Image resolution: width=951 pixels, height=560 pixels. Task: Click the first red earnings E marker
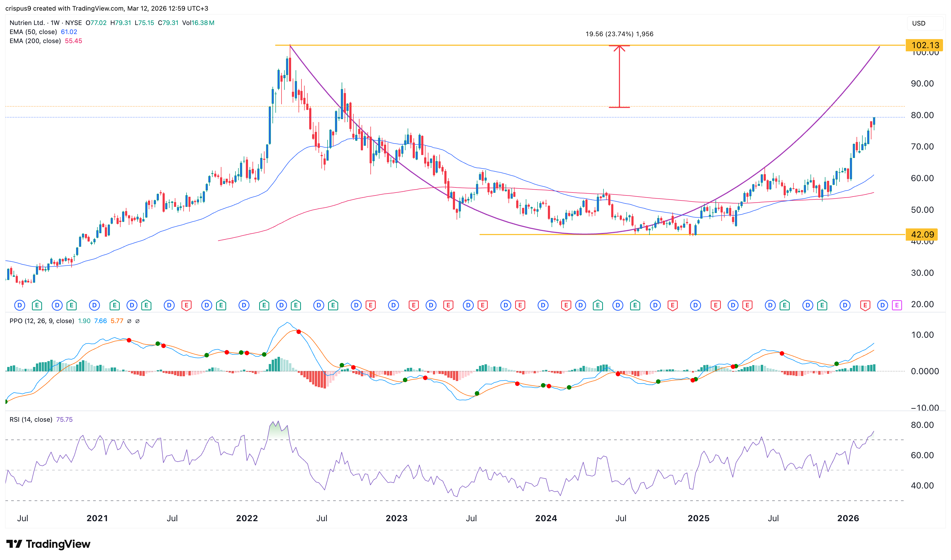[186, 305]
